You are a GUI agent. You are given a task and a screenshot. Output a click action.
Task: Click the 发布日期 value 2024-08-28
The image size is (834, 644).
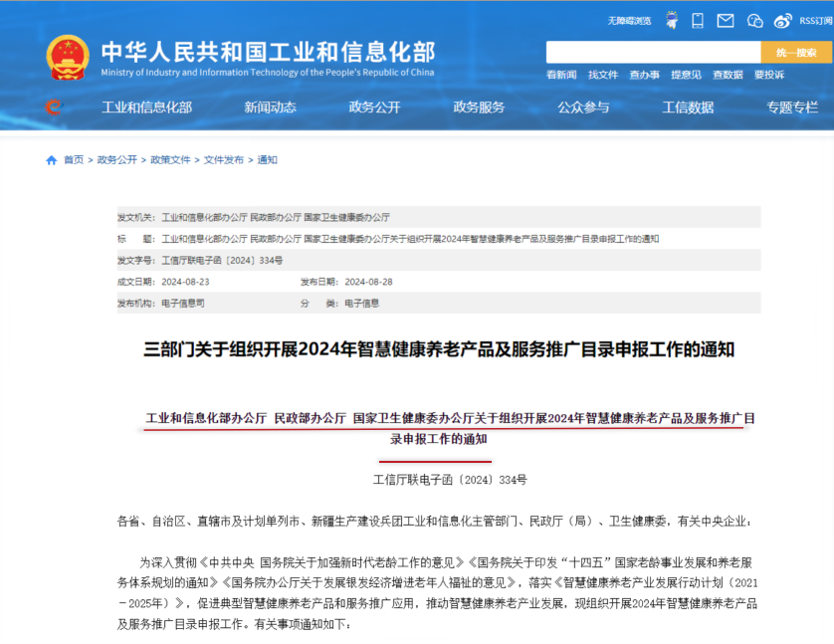coord(368,282)
